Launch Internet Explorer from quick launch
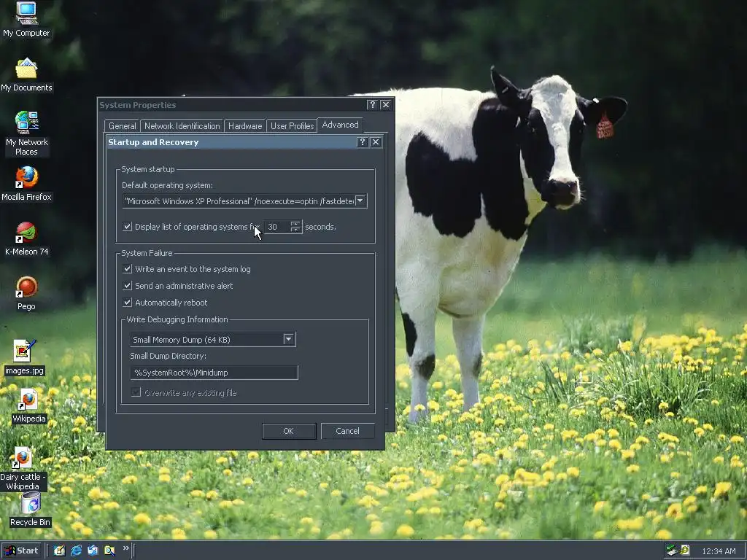747x560 pixels. [x=76, y=551]
